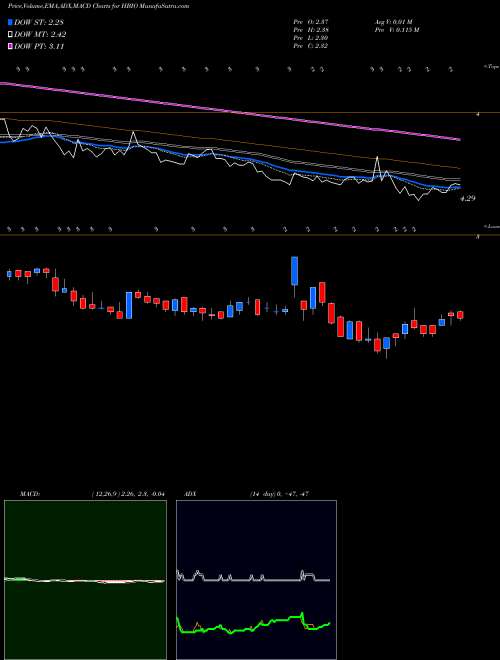
Task: Click the thick magenta long-term average line
Action: tap(230, 111)
